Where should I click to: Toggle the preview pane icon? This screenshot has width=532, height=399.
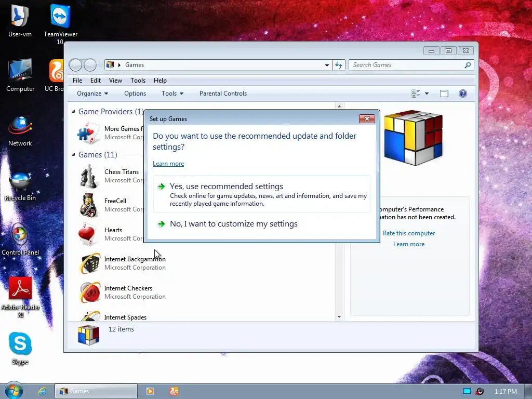pyautogui.click(x=444, y=94)
